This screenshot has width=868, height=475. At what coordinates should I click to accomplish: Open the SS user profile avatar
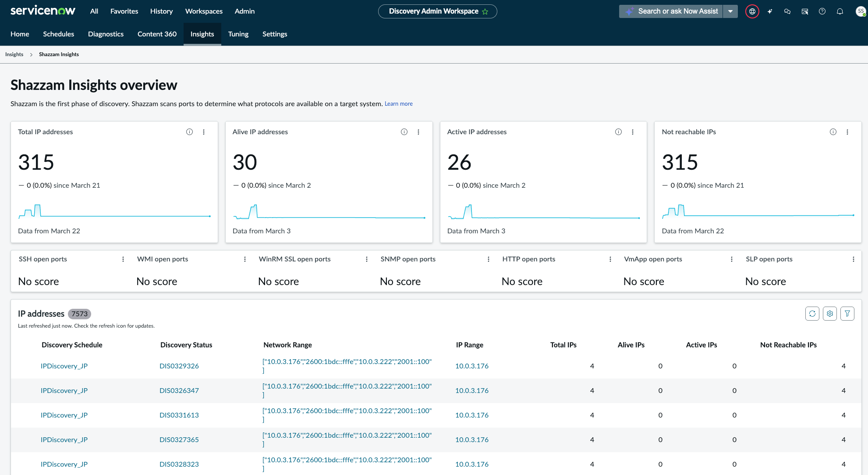861,11
